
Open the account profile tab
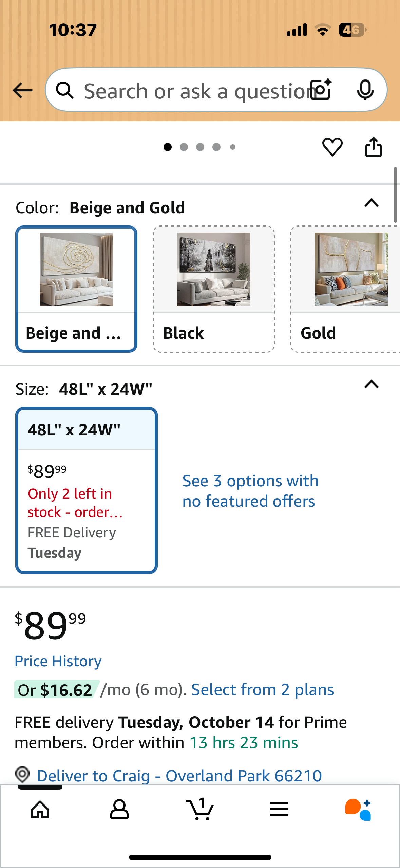pos(119,810)
